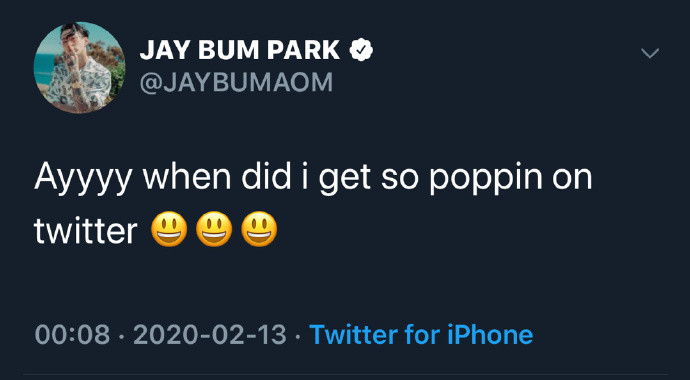690x380 pixels.
Task: Click the word "did" in the tweet
Action: [267, 176]
